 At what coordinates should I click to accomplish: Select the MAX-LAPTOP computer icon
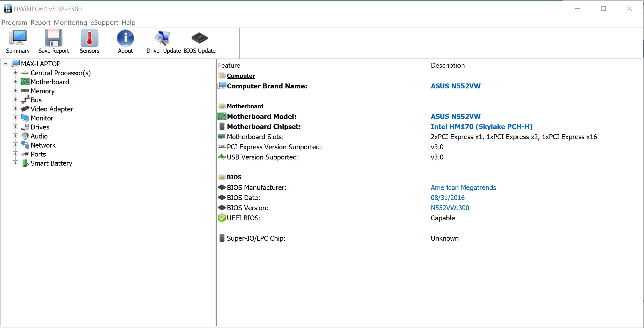click(x=16, y=63)
